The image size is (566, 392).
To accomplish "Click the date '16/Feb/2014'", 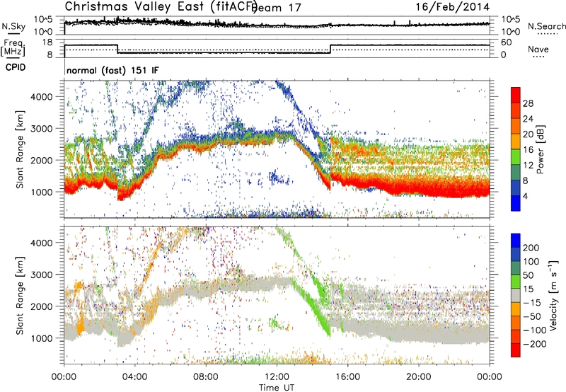I will click(x=453, y=7).
